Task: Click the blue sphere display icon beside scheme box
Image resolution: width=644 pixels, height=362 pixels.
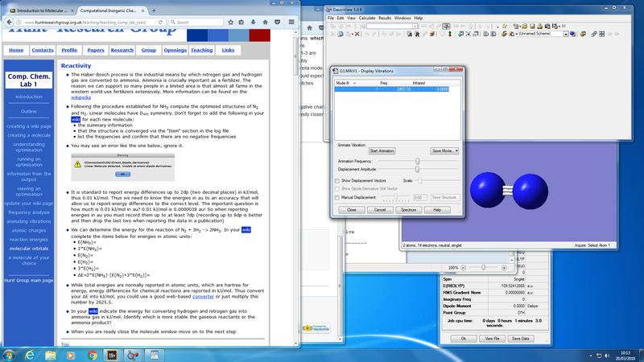Action: click(572, 34)
